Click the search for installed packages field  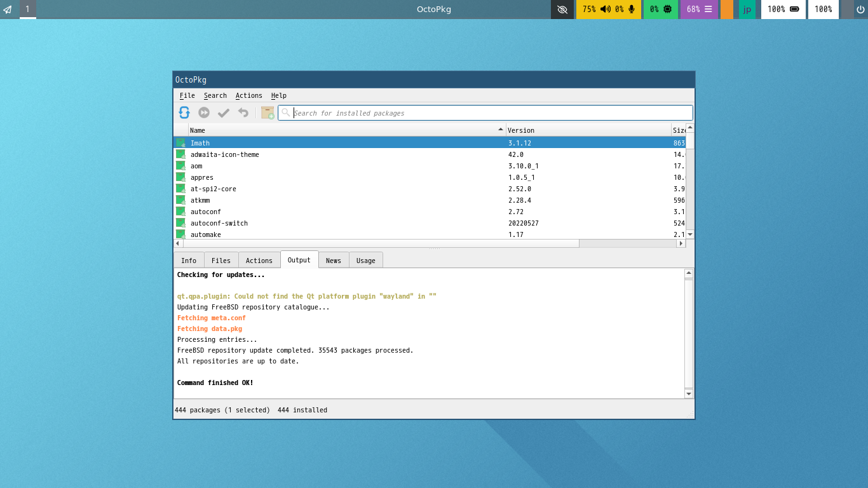pyautogui.click(x=489, y=113)
